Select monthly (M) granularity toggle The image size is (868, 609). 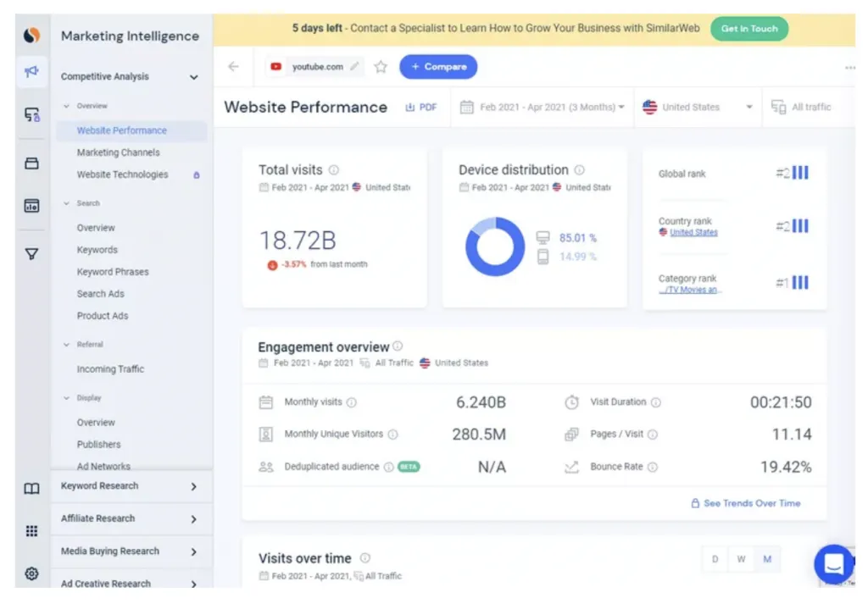767,559
